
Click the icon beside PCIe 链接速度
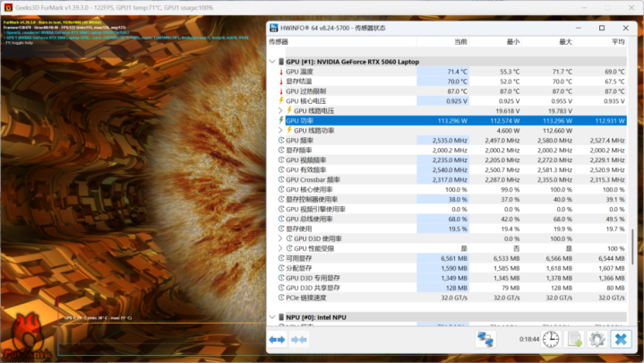[x=281, y=298]
